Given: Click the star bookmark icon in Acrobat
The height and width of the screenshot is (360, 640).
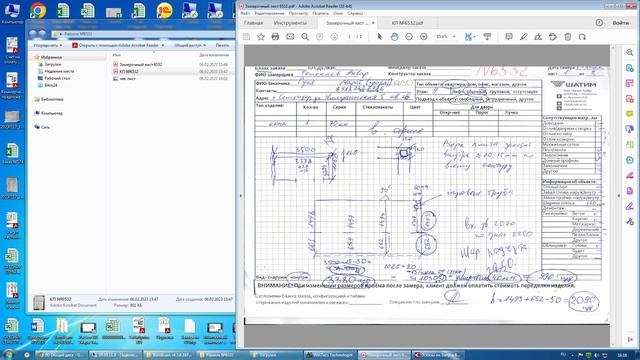Looking at the screenshot, I should coord(261,37).
